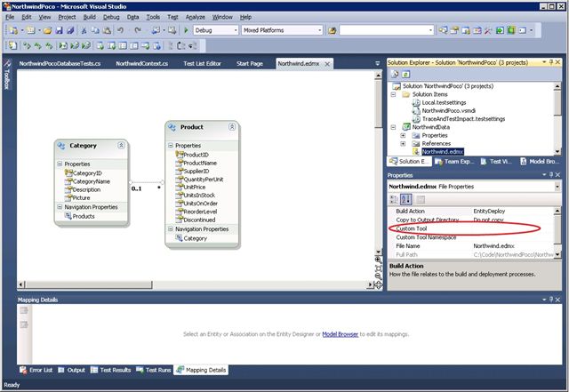Click the Solution Explorer scroll down arrow
This screenshot has width=569, height=392.
pos(557,152)
